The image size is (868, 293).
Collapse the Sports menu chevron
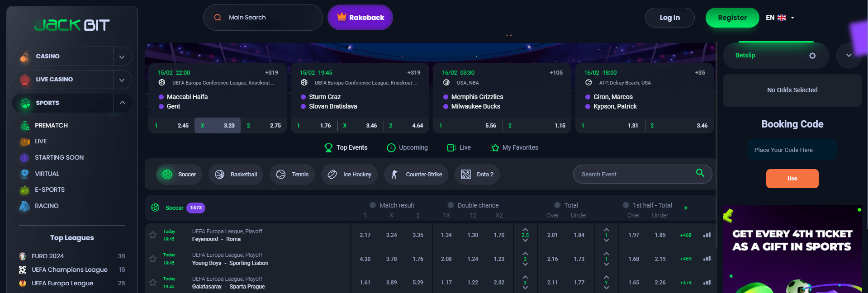(x=122, y=103)
